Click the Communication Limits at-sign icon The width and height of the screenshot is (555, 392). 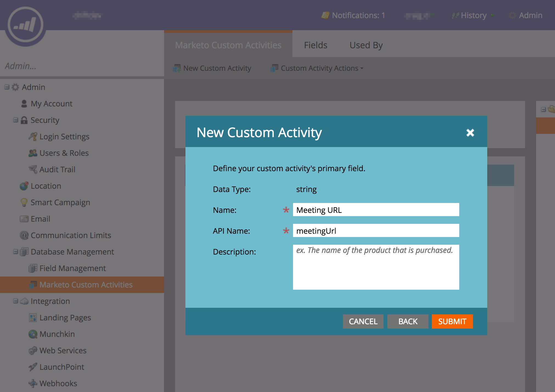pos(24,235)
